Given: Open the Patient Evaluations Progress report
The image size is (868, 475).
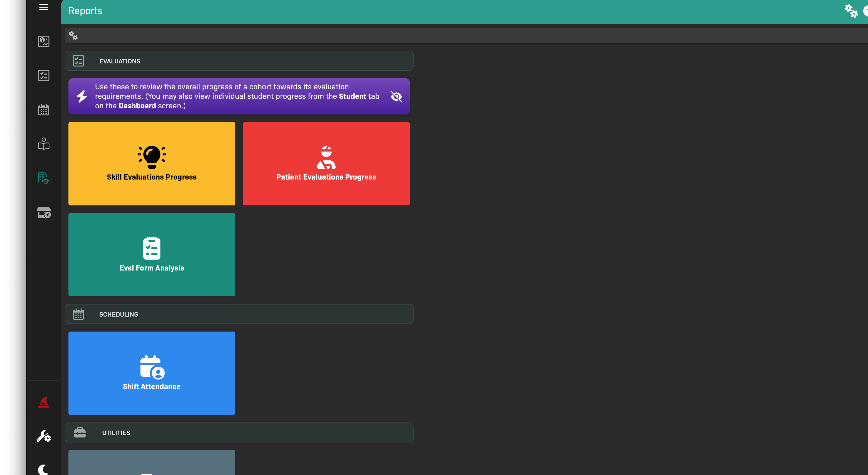Looking at the screenshot, I should click(x=326, y=164).
